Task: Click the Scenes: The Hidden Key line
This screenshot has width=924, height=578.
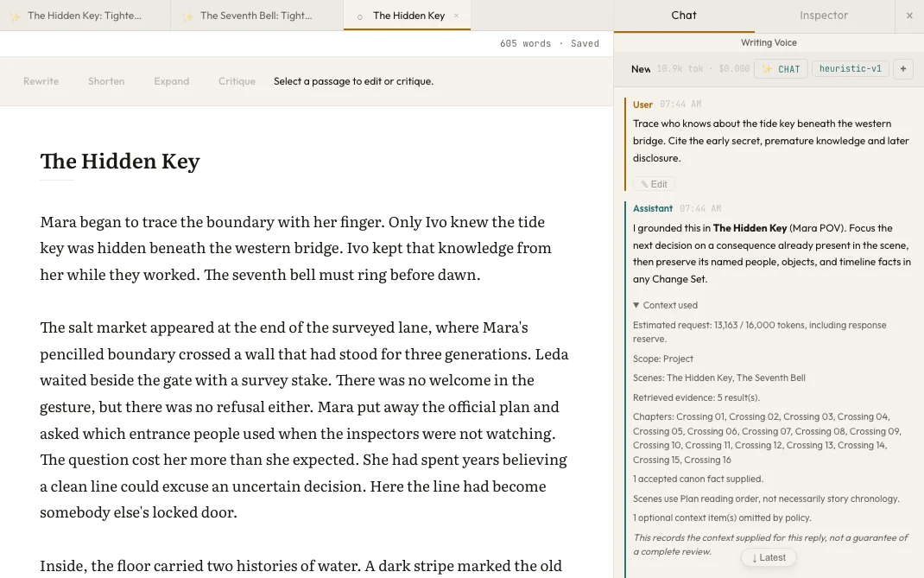Action: pos(719,378)
